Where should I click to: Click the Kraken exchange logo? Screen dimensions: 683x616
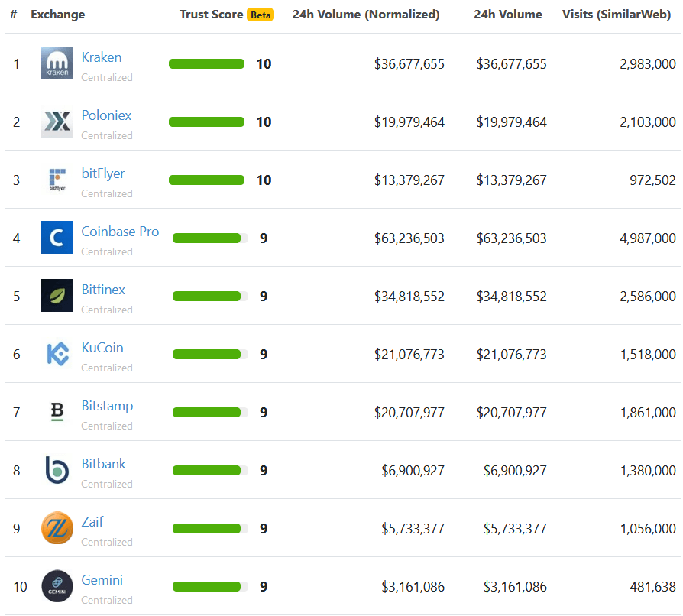(57, 63)
